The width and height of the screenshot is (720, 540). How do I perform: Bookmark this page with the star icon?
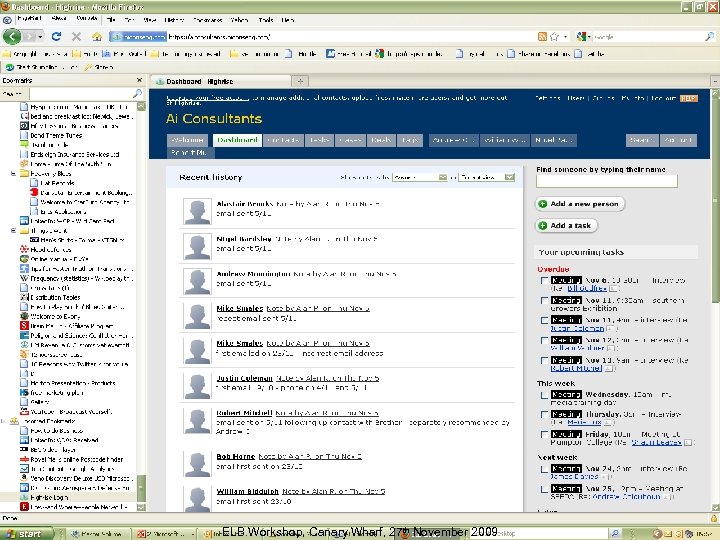pyautogui.click(x=555, y=36)
